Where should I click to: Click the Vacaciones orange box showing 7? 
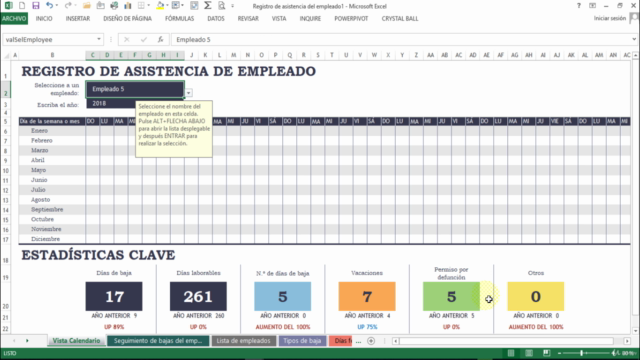point(367,296)
